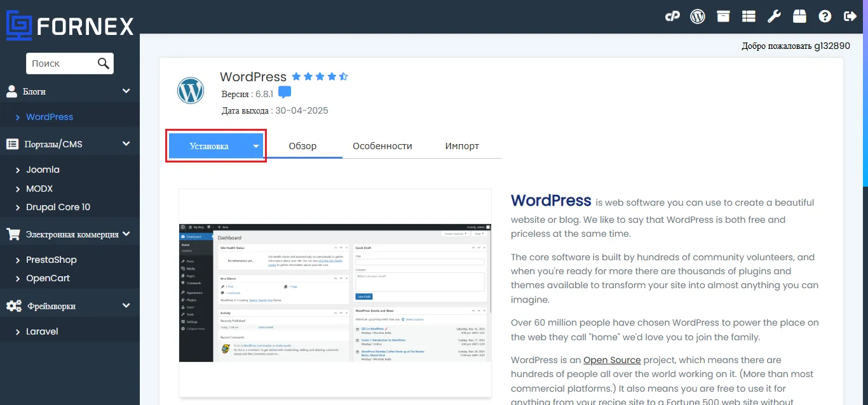Screen dimensions: 868x405
Task: Select MODX in the sidebar
Action: tap(39, 189)
